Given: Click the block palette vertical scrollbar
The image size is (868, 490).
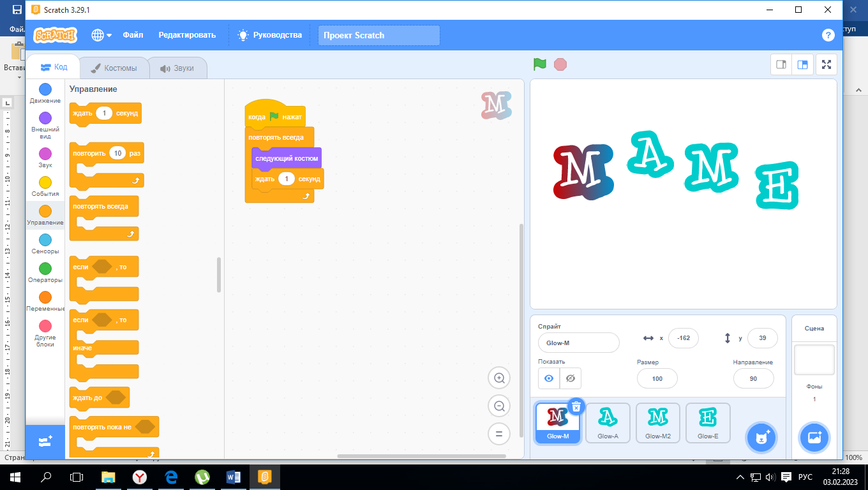Looking at the screenshot, I should [219, 275].
